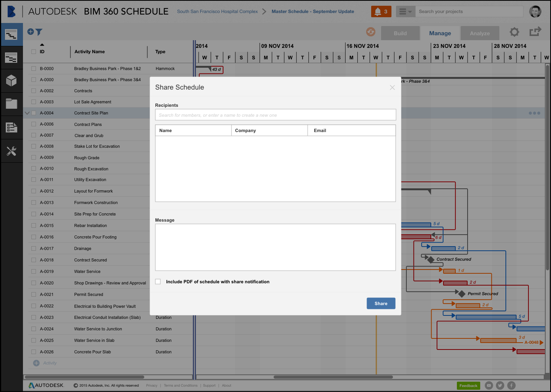Check the A-0004 row checkbox
551x392 pixels.
coord(34,113)
